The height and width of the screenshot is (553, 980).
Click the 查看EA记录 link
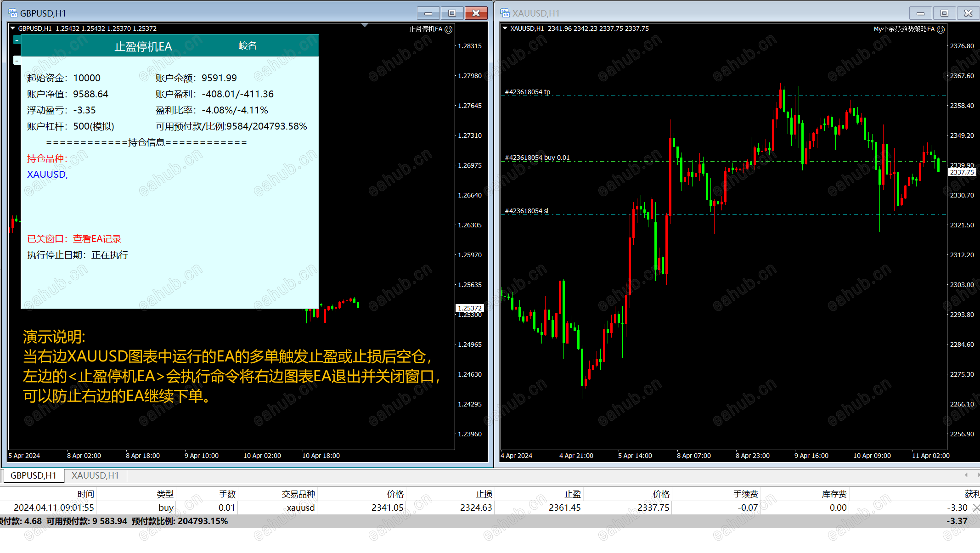coord(97,239)
